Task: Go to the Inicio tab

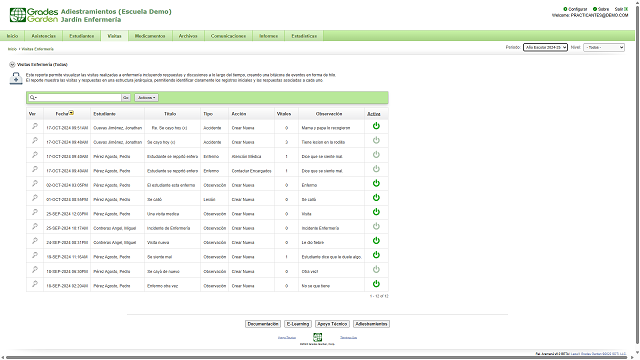Action: (12, 36)
